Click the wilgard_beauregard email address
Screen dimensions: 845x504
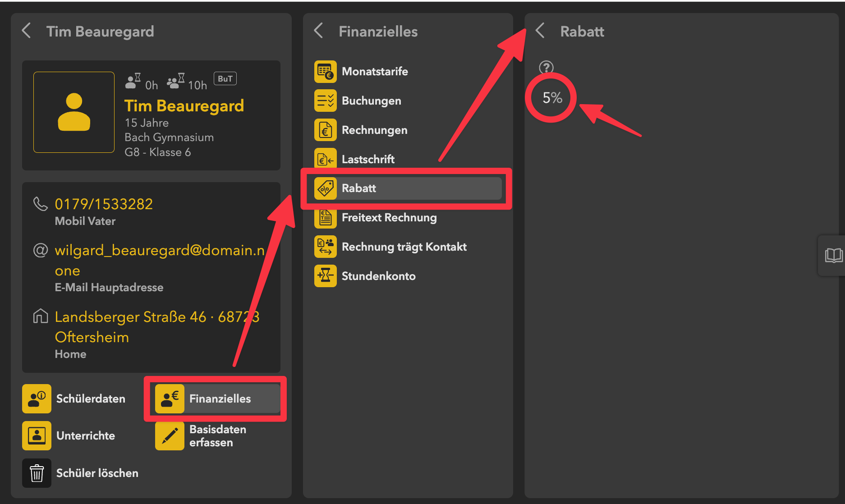click(x=159, y=250)
